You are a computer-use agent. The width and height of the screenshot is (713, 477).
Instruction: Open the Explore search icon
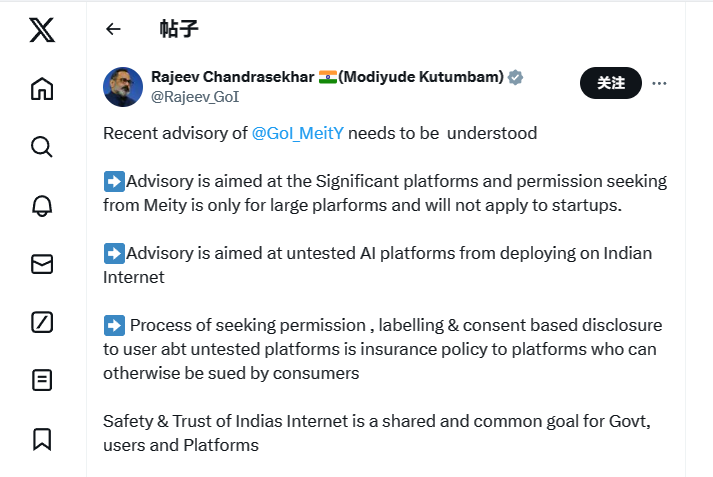tap(42, 147)
